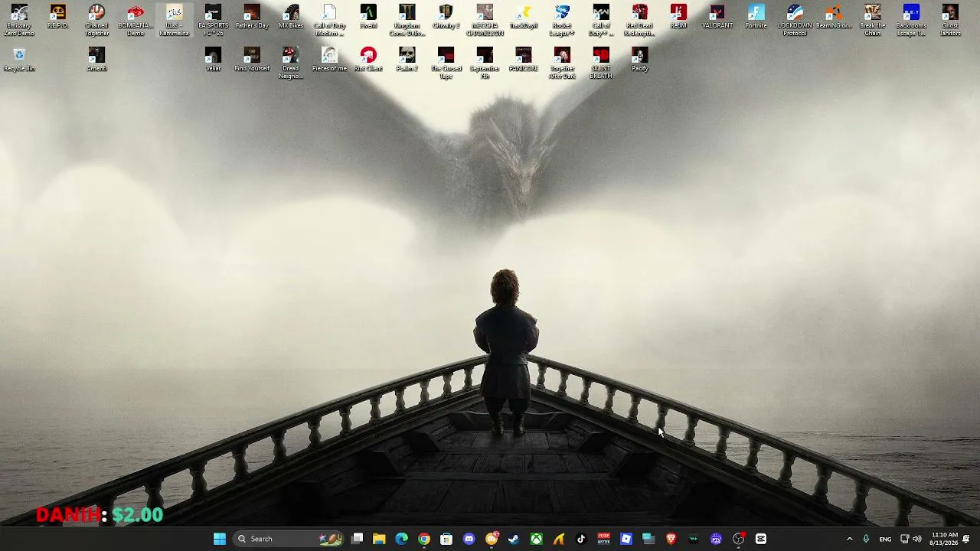Select the Fortnite desktop icon
This screenshot has width=980, height=551.
[756, 17]
